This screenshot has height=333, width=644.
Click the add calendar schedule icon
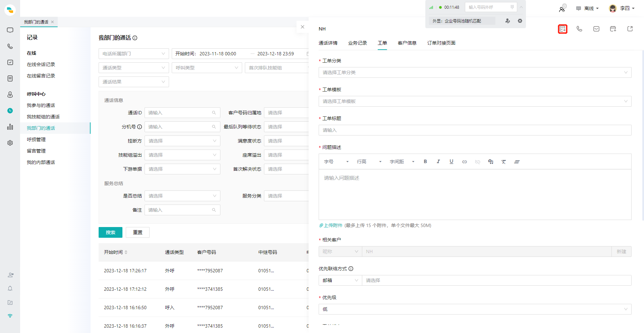coord(613,29)
